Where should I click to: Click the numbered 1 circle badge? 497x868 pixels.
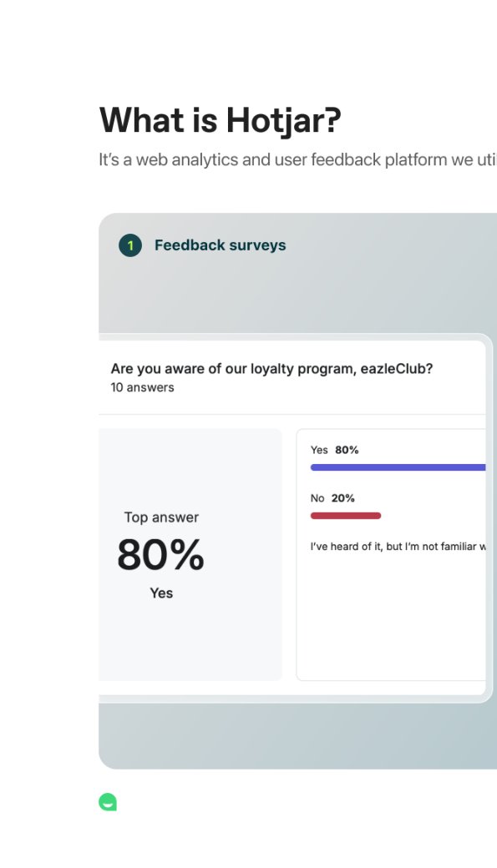(x=130, y=245)
